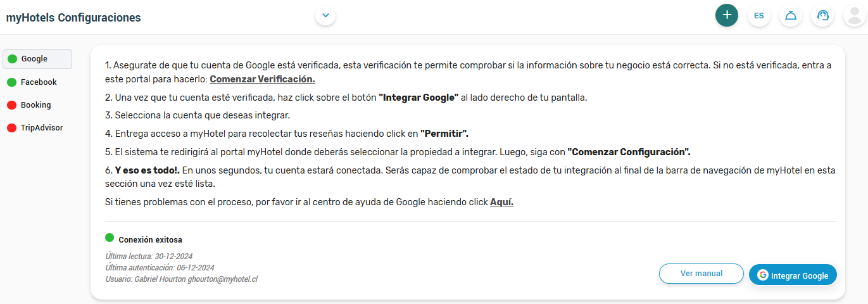The height and width of the screenshot is (304, 868).
Task: Click the Conexión exitosa status text
Action: [x=151, y=240]
